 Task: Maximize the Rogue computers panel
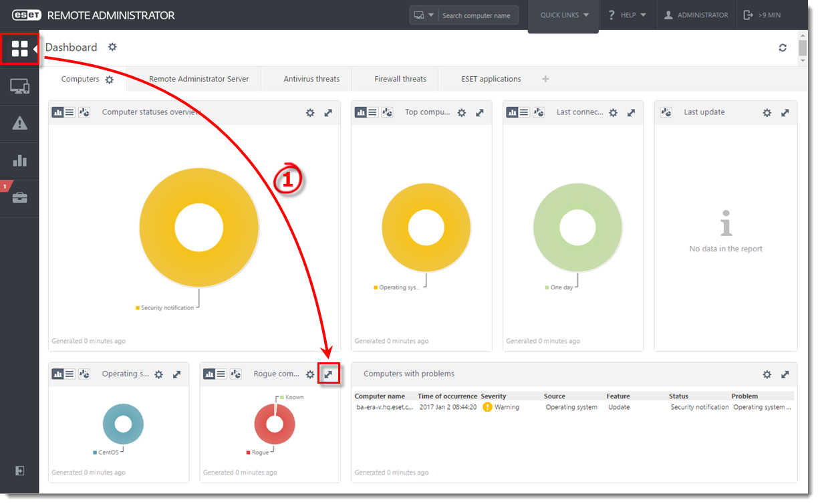tap(328, 374)
